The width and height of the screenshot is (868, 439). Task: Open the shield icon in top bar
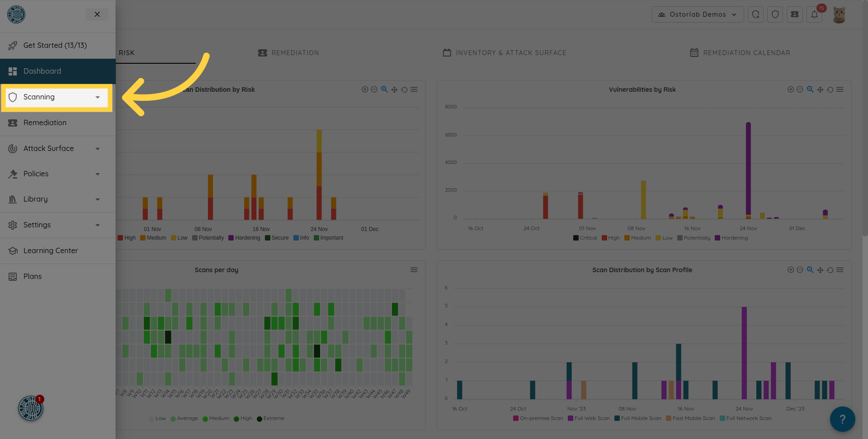[775, 14]
